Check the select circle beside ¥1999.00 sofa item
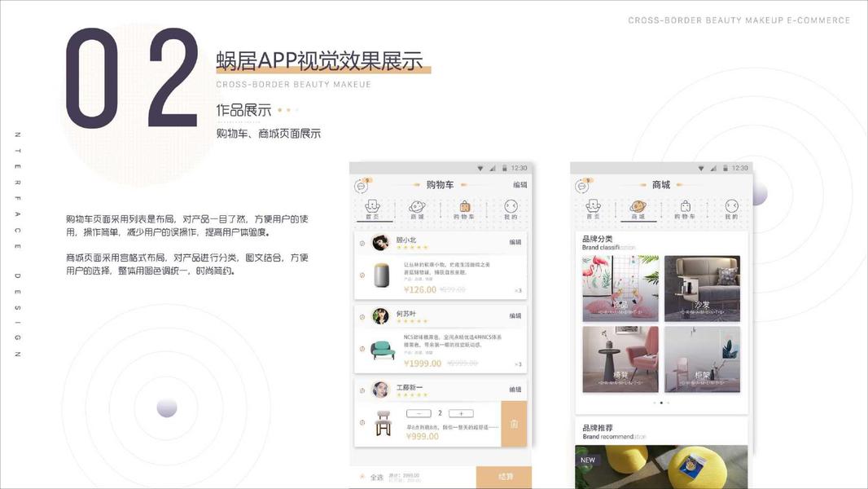 [362, 349]
